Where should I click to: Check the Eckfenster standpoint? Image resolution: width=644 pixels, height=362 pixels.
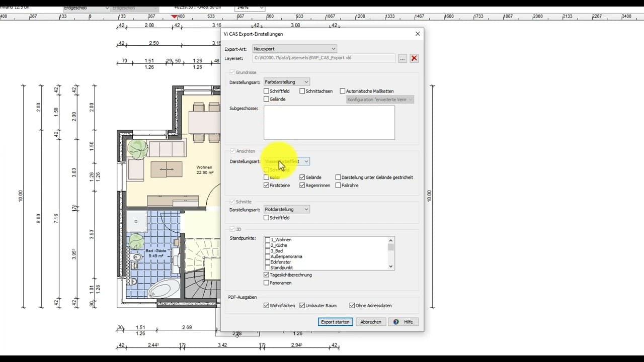coord(268,262)
